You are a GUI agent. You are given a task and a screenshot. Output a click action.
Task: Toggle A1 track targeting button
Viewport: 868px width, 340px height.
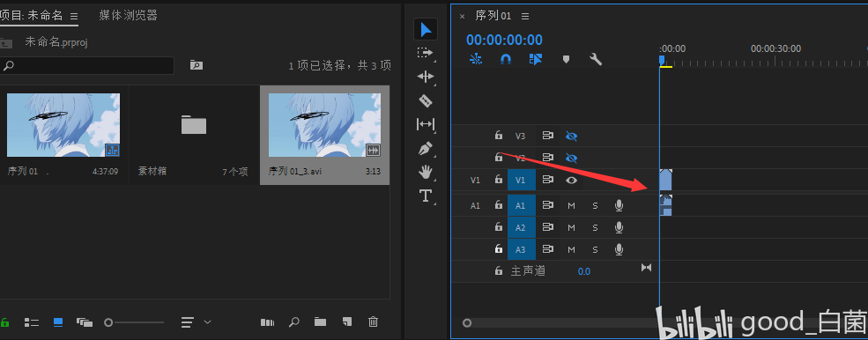click(x=522, y=205)
